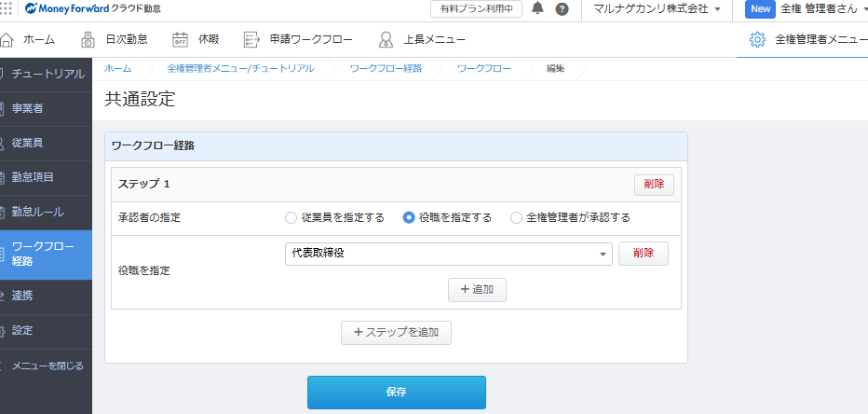Screen dimensions: 868x414
Task: Click the ステップを追加 button
Action: [x=396, y=332]
